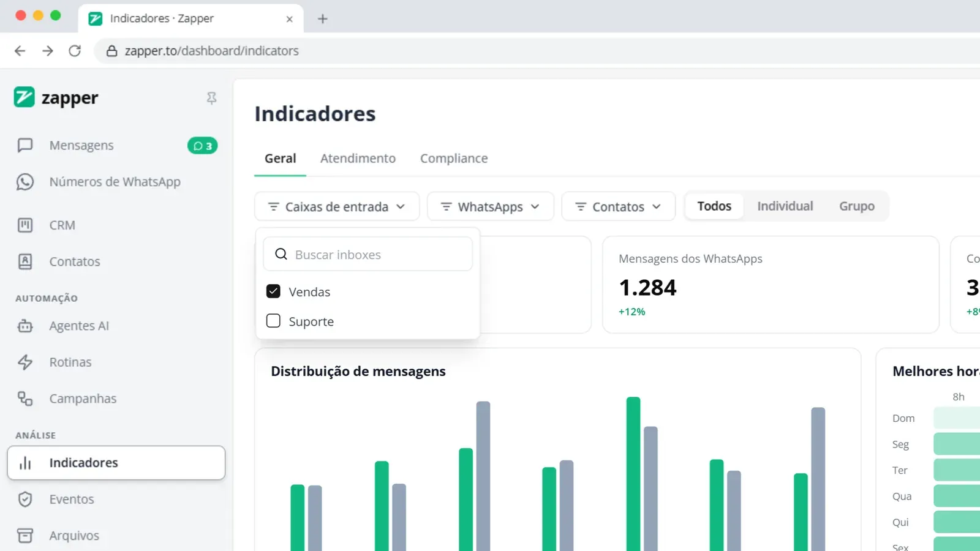Collapse the Caixas de entrada dropdown
The image size is (980, 551).
coord(337,206)
